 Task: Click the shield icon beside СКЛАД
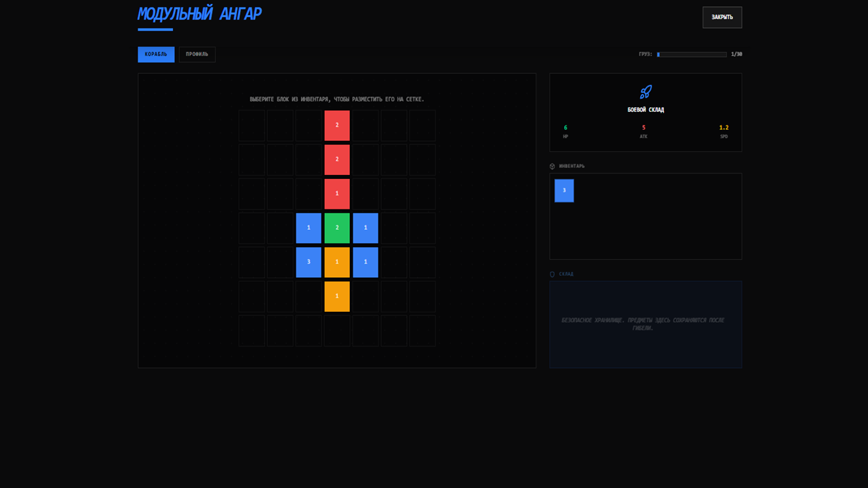click(x=552, y=274)
